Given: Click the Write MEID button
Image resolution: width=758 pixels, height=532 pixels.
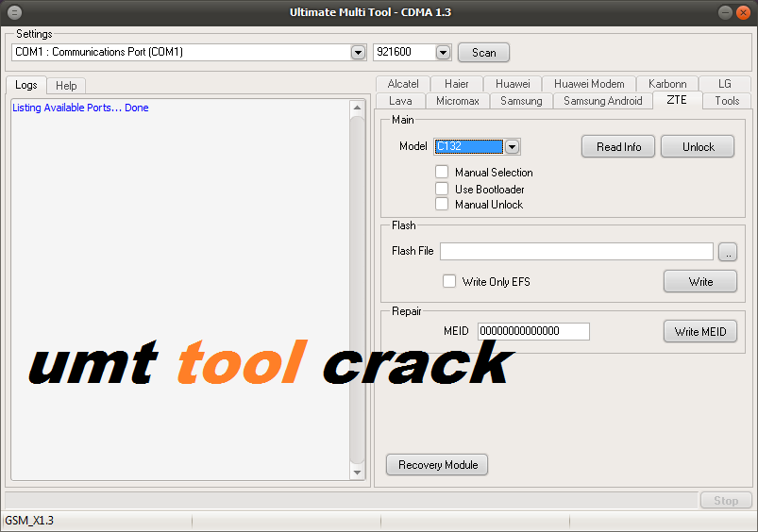Looking at the screenshot, I should [x=700, y=331].
